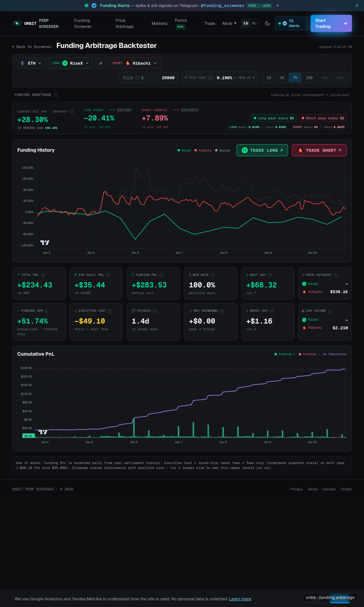Image resolution: width=364 pixels, height=607 pixels.
Task: Open Total PnL help icon
Action: 43,275
